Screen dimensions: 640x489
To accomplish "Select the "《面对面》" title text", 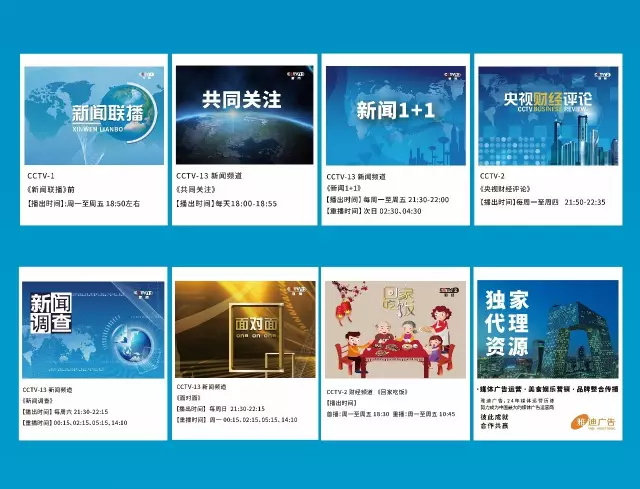I will 189,398.
